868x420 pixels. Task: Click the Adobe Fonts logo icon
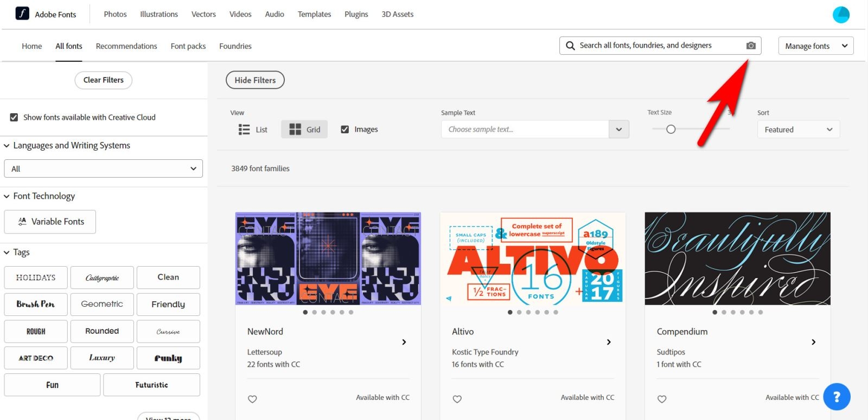click(22, 14)
